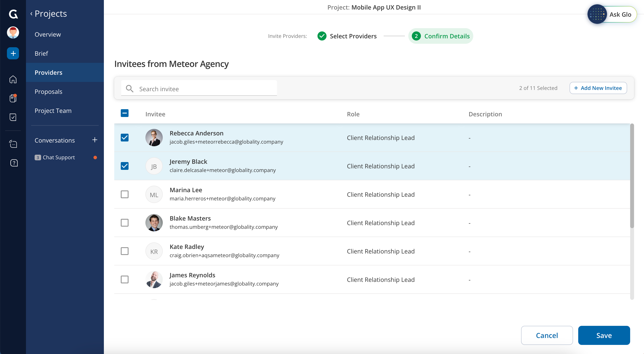Click the blue plus create button
Viewport: 644px width, 354px height.
coord(13,53)
